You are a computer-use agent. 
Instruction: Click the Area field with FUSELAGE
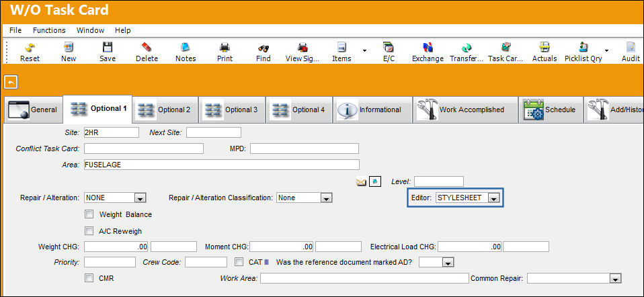221,165
